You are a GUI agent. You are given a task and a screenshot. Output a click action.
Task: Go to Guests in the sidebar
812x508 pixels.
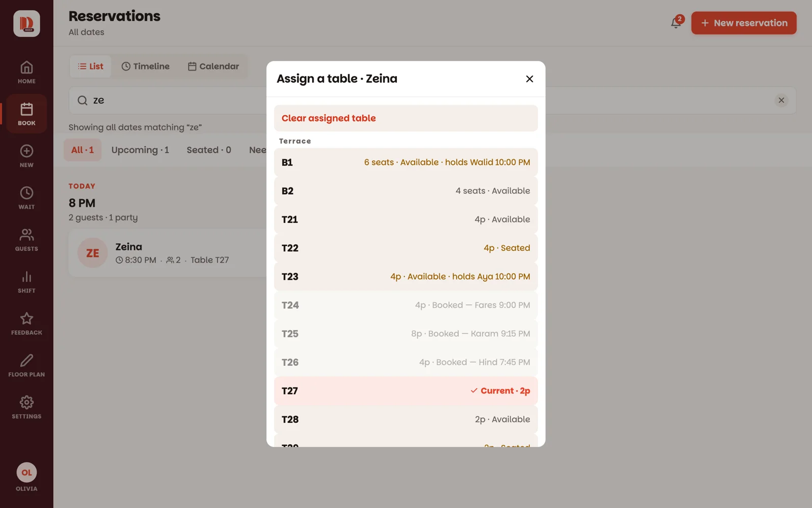point(26,240)
